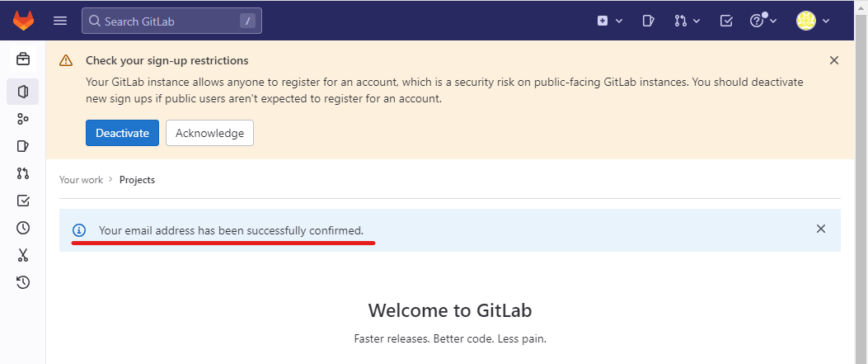Dismiss the sign-up restrictions warning

[834, 60]
